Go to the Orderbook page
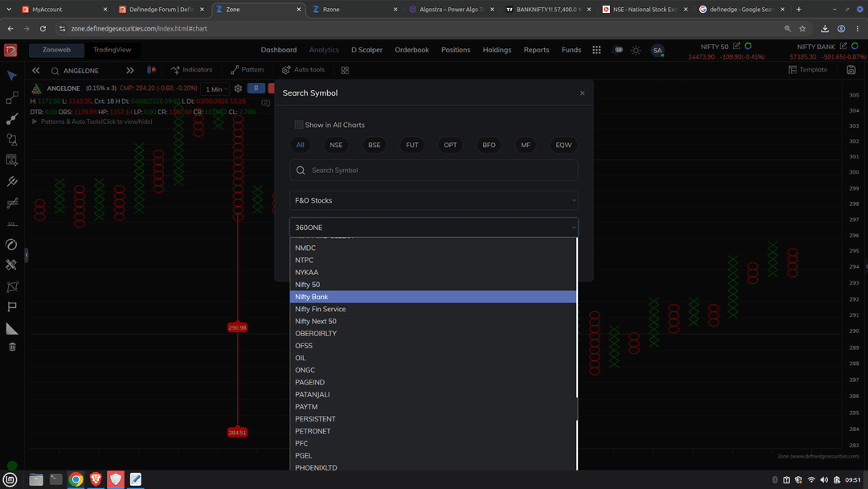 (x=411, y=50)
